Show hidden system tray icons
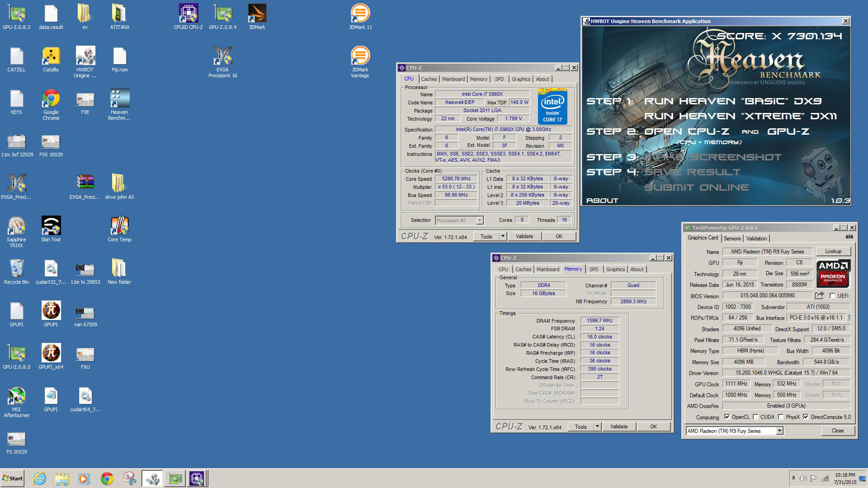868x488 pixels. (793, 478)
